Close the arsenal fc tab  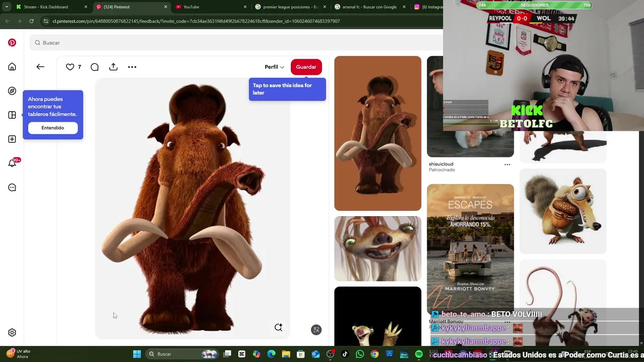pos(405,7)
